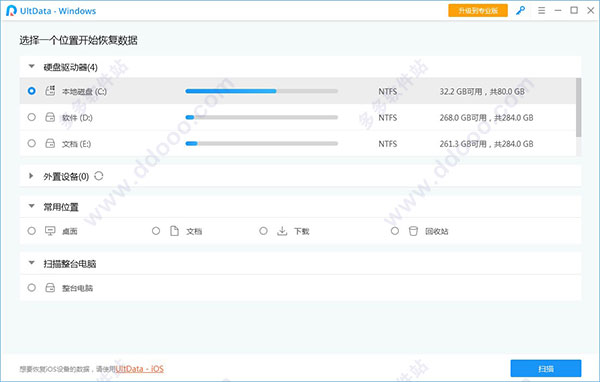The height and width of the screenshot is (382, 600).
Task: Click the documents page icon
Action: pyautogui.click(x=174, y=231)
